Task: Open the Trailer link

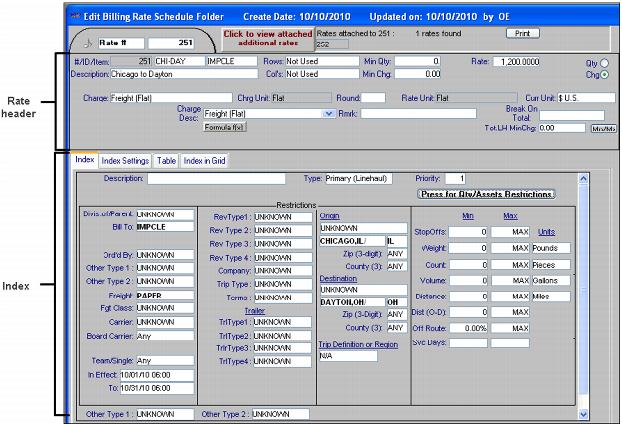Action: point(255,311)
